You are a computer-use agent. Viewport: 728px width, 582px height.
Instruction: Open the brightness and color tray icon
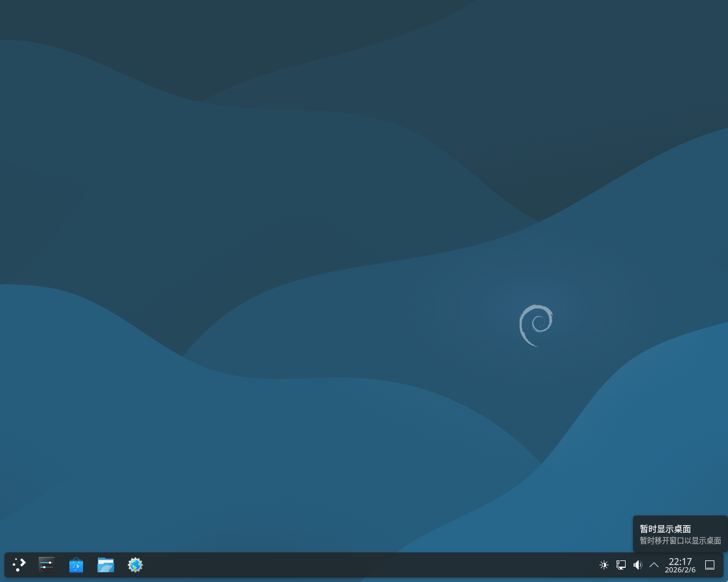604,565
